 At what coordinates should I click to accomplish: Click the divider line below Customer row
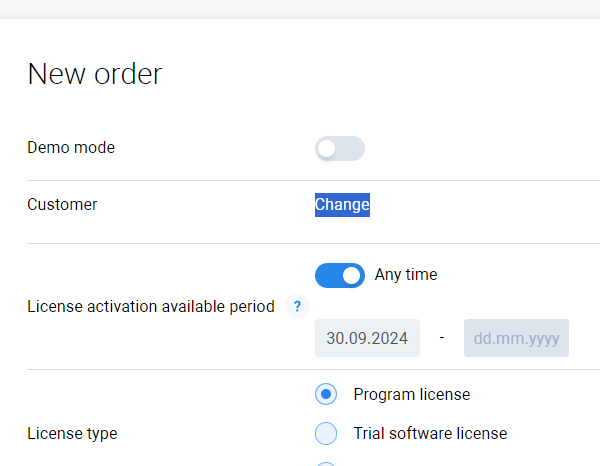pos(300,243)
